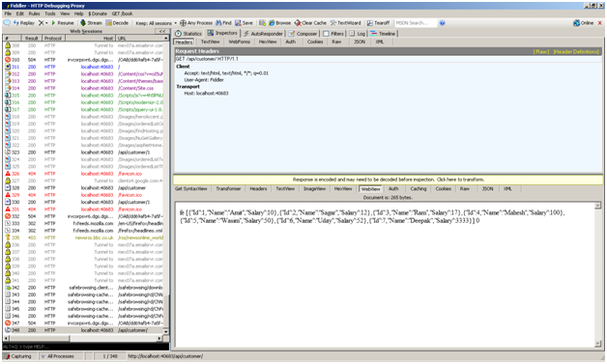This screenshot has width=607, height=364.
Task: Click the comment speech bubble toolbar icon
Action: 7,23
